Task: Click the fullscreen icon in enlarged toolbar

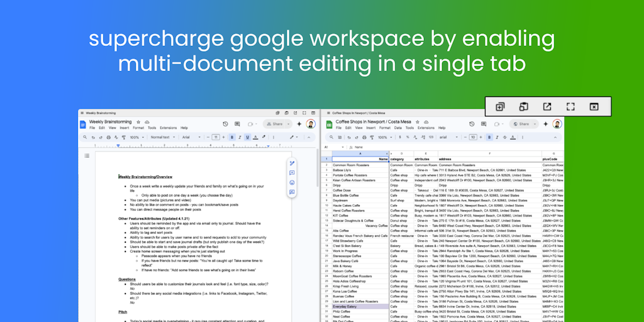Action: [570, 107]
